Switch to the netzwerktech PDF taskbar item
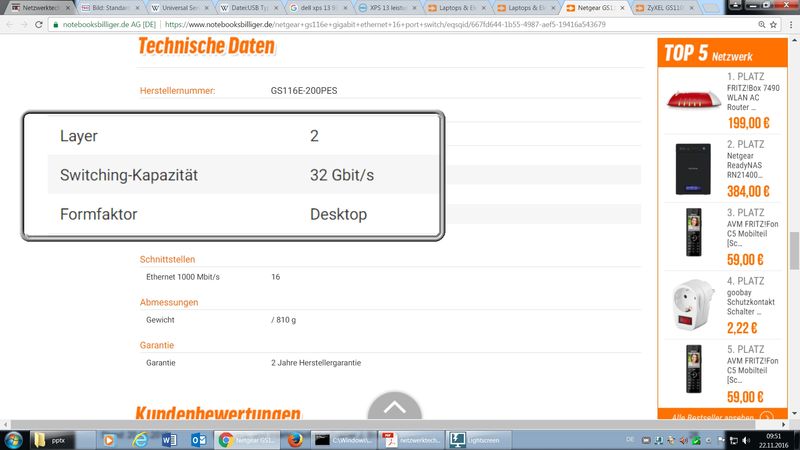 click(411, 440)
